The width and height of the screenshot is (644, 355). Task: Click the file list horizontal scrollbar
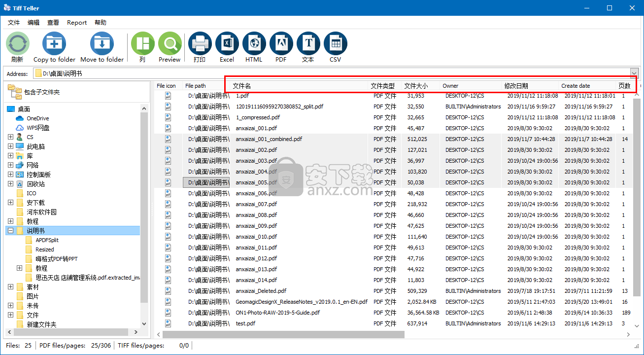[283, 334]
